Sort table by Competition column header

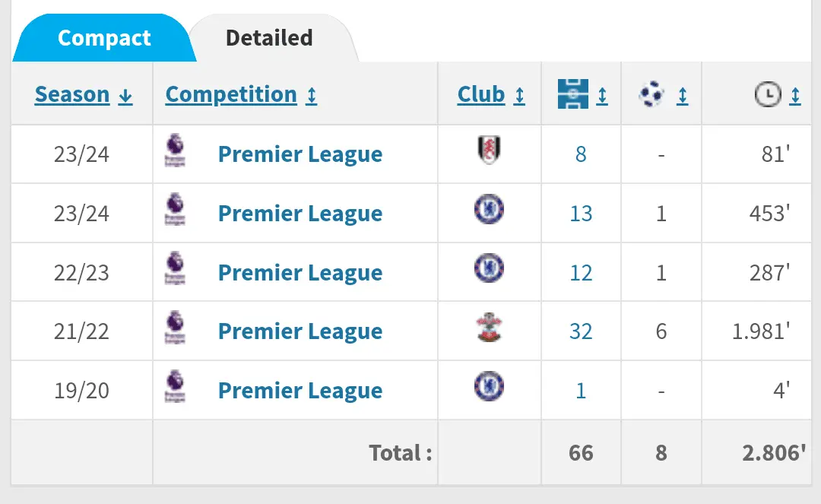241,95
